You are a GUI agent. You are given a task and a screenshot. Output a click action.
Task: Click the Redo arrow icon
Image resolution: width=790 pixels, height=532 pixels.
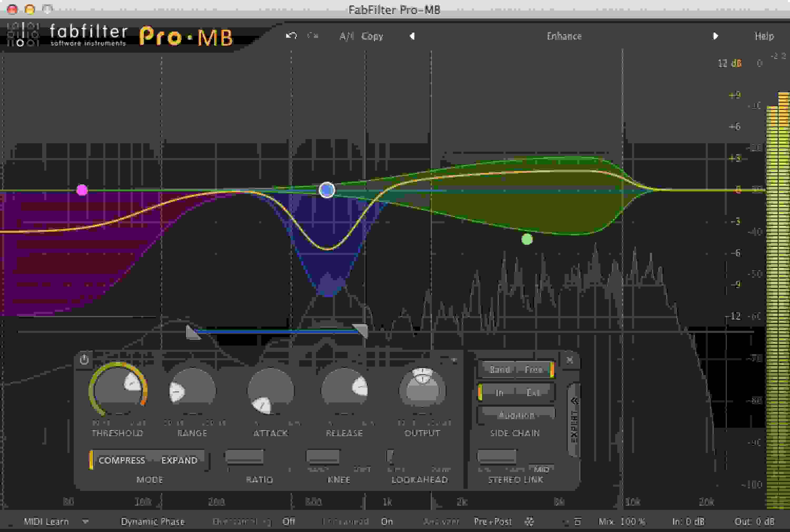pos(312,36)
